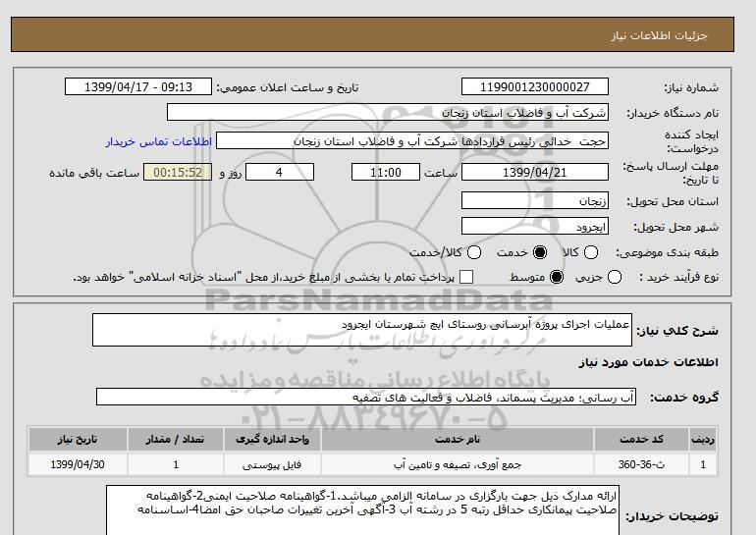This screenshot has height=535, width=756.
Task: Click the طبقه بندی موضوعی label
Action: (668, 252)
